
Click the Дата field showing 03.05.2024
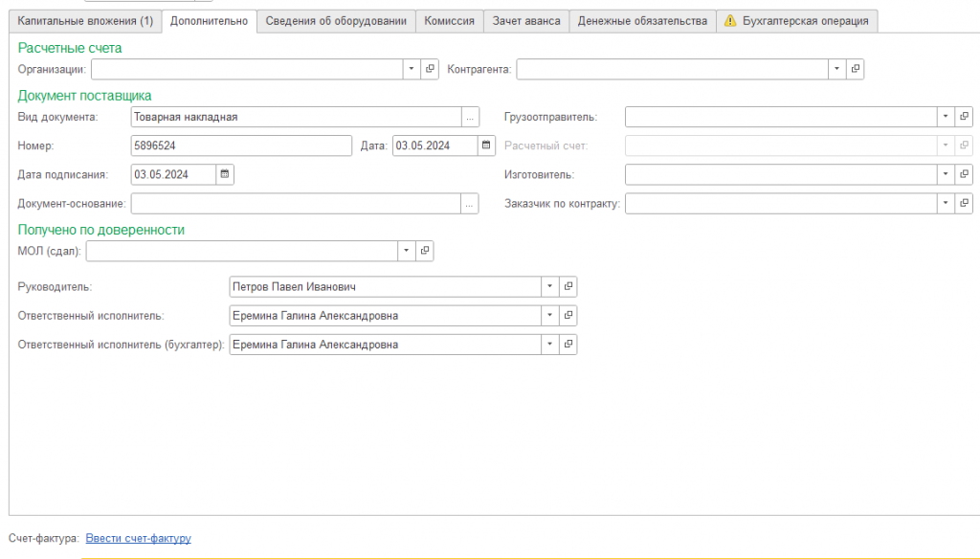(435, 145)
